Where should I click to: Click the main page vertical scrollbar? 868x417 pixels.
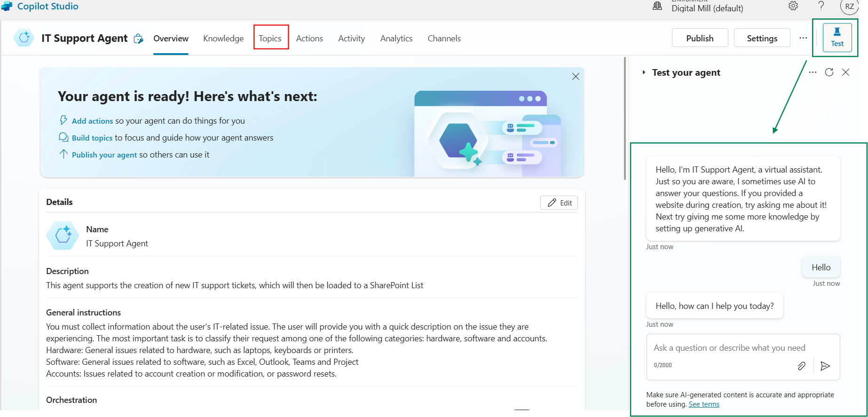point(624,118)
